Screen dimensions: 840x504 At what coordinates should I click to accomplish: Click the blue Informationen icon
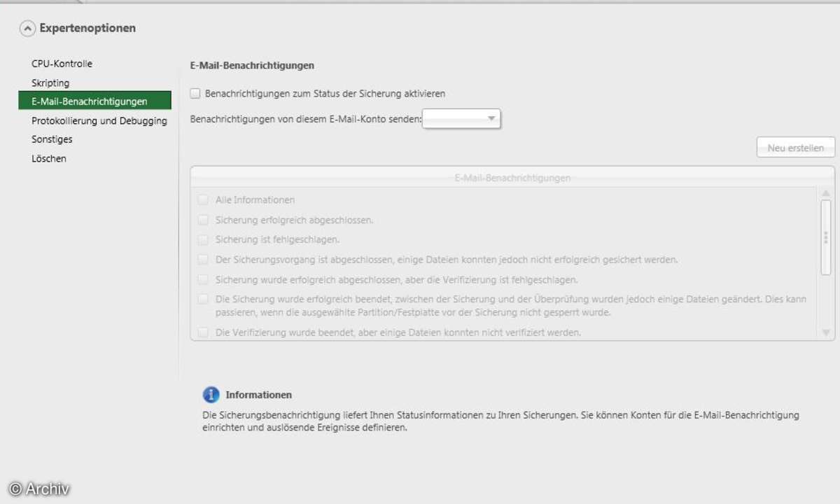(x=211, y=394)
